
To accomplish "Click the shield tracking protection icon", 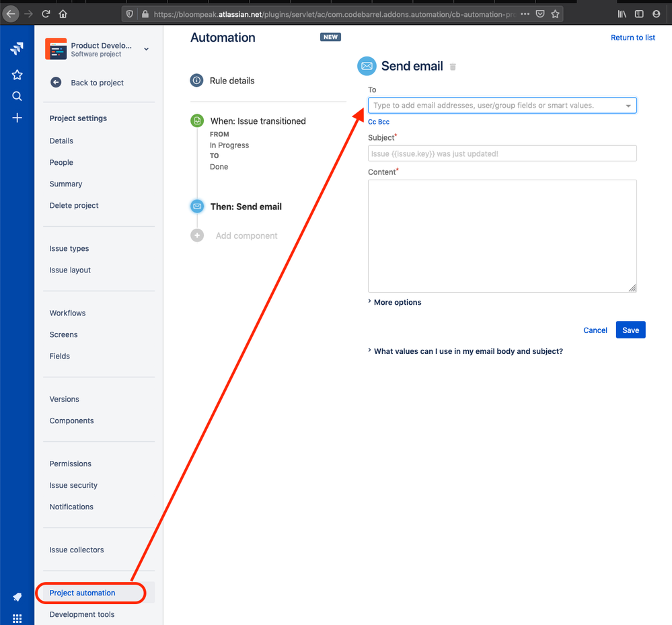I will (x=129, y=14).
